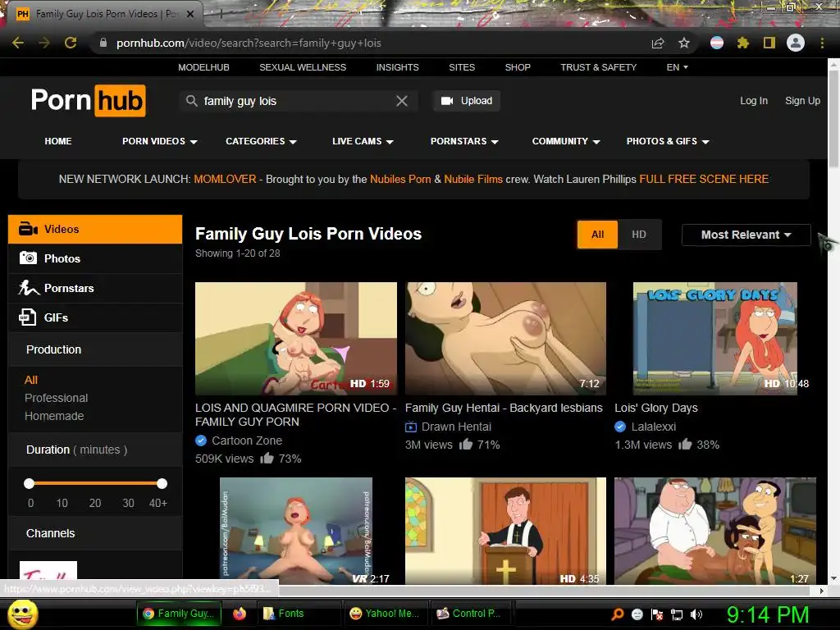Click the duration slider left handle
Screen dimensions: 840x630
pos(29,484)
